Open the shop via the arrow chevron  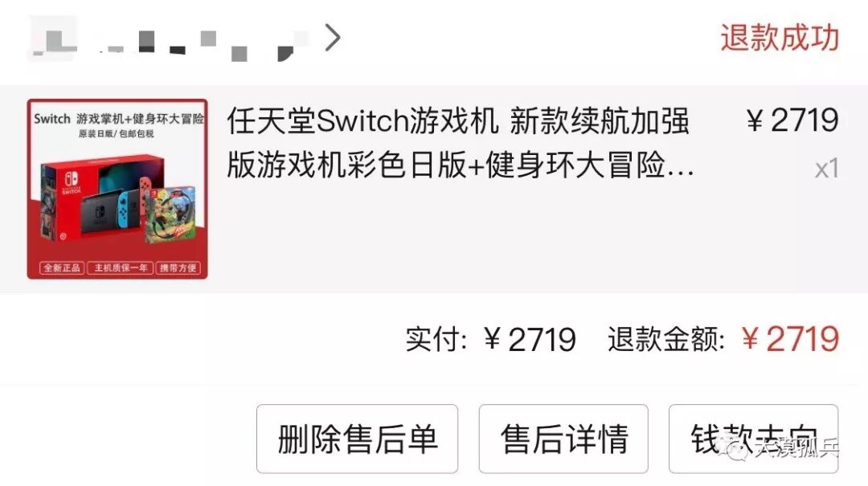tap(332, 38)
